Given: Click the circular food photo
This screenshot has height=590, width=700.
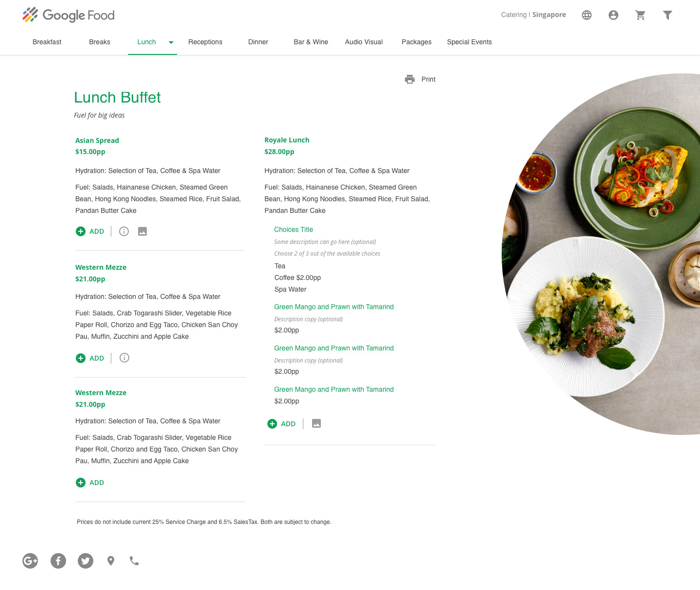Looking at the screenshot, I should click(x=601, y=254).
